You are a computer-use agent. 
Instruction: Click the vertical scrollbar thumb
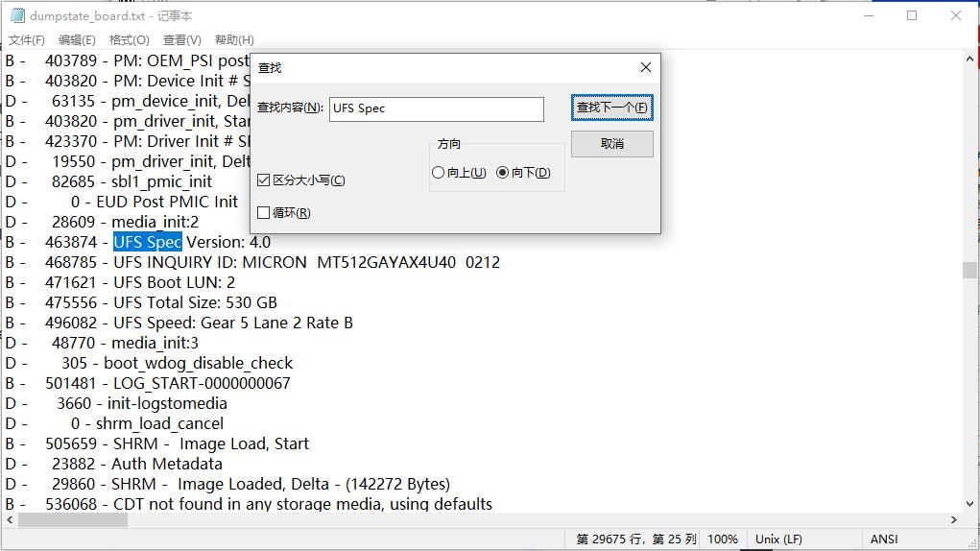pyautogui.click(x=969, y=270)
